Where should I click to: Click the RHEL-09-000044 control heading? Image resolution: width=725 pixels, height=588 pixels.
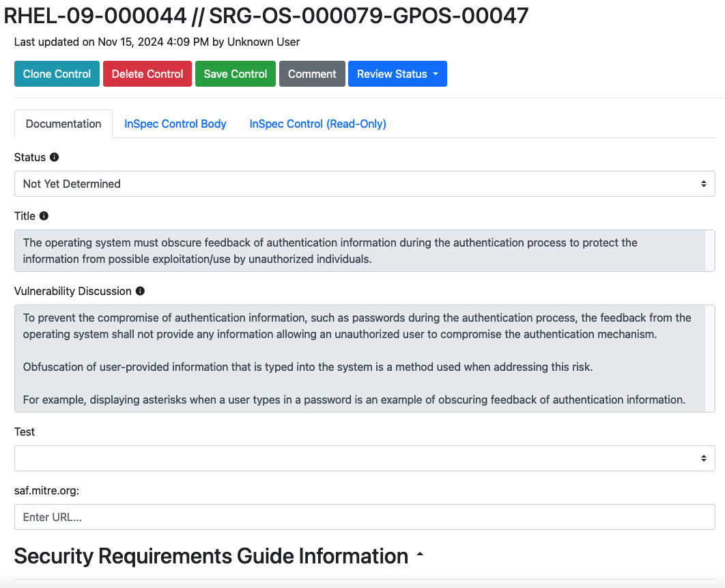(266, 15)
